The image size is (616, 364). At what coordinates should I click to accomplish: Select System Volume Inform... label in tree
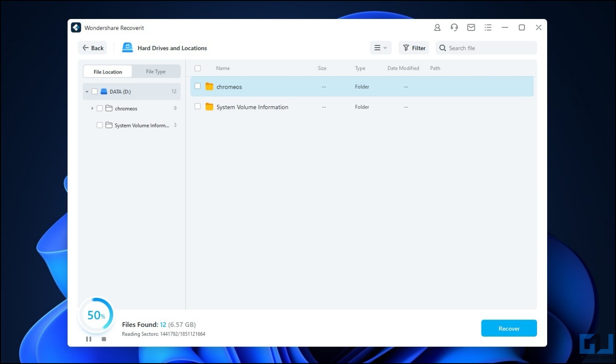pos(142,126)
